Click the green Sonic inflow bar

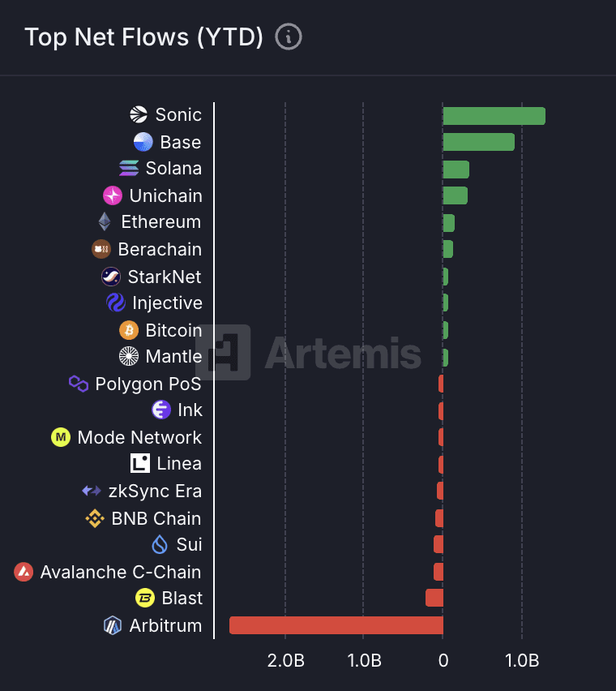coord(494,116)
